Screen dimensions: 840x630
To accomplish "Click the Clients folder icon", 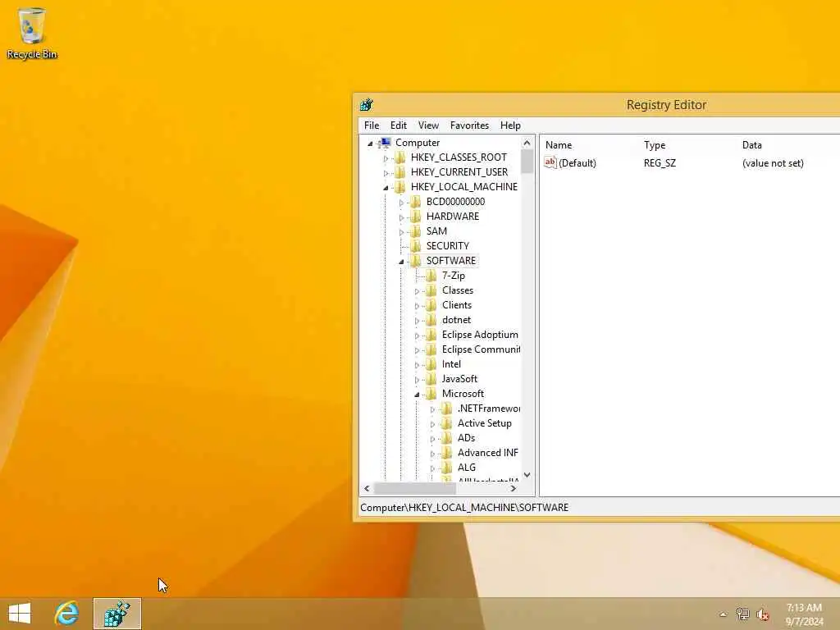I will click(x=431, y=305).
